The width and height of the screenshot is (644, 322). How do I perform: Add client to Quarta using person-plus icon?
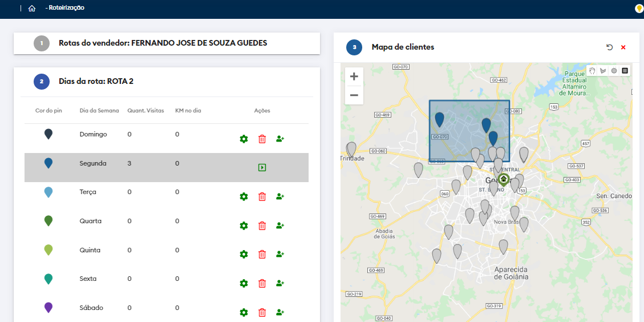[280, 226]
